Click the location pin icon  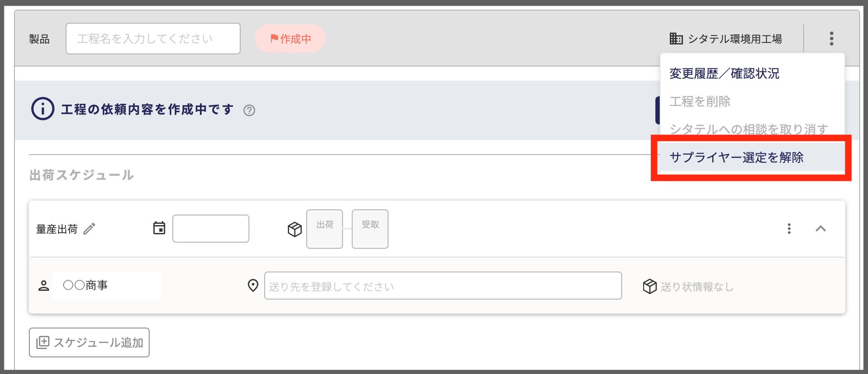(x=253, y=286)
